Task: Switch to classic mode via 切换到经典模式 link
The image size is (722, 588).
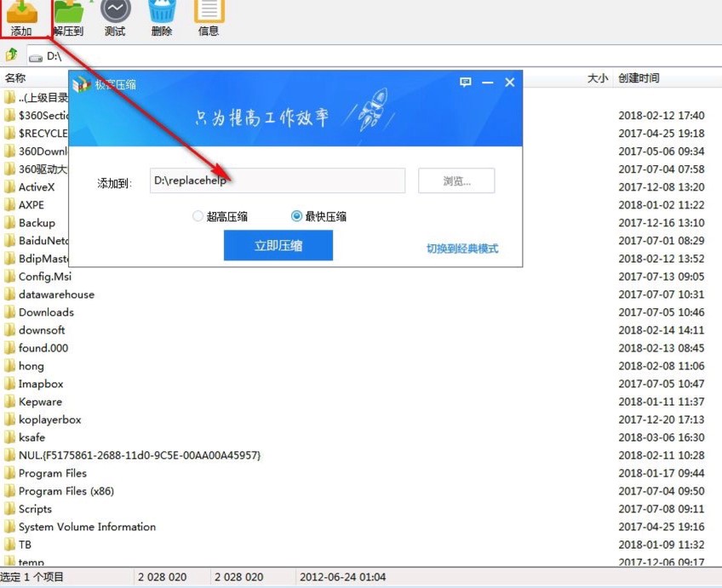Action: pos(464,245)
